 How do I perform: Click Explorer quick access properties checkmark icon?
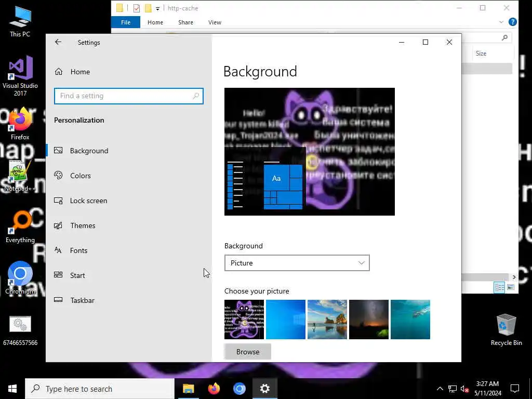pyautogui.click(x=137, y=8)
